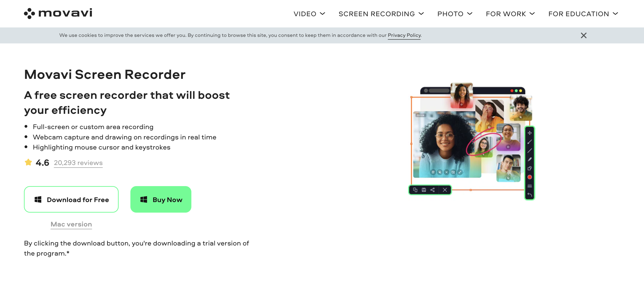Open the Photo menu
Image resolution: width=644 pixels, height=291 pixels.
coord(450,14)
